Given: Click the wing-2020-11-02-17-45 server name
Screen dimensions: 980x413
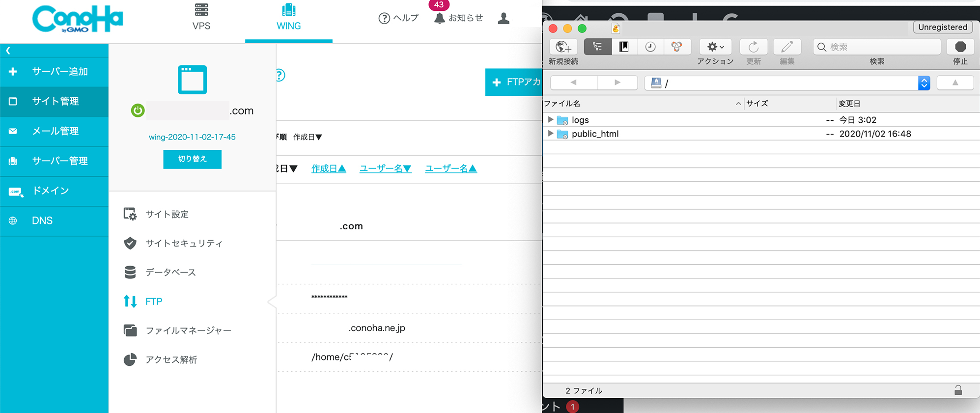Looking at the screenshot, I should [192, 137].
